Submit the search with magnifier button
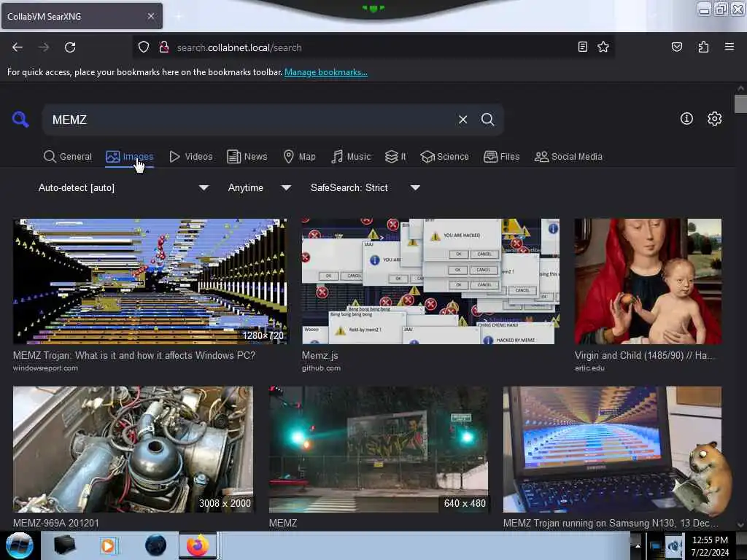 click(487, 120)
